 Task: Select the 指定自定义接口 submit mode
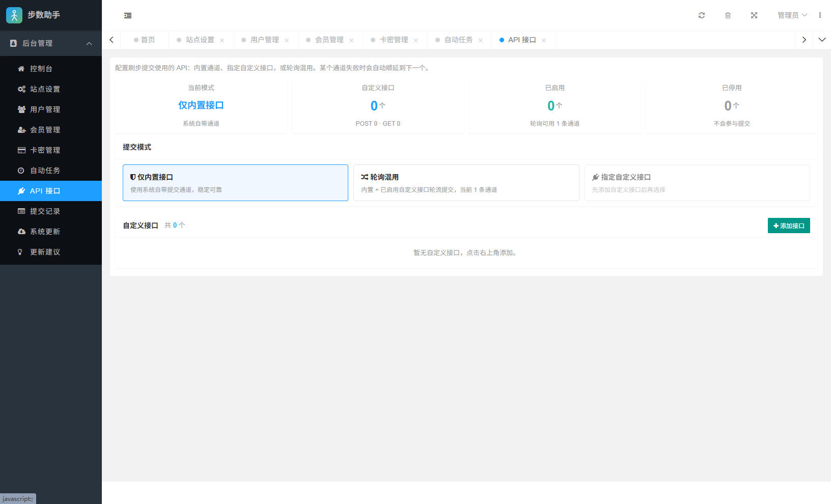[697, 183]
